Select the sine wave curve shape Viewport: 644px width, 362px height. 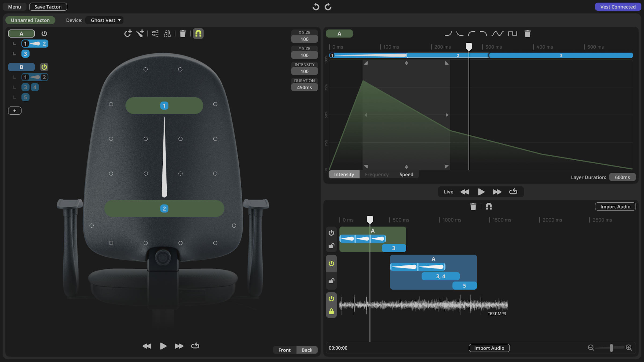[x=498, y=33]
